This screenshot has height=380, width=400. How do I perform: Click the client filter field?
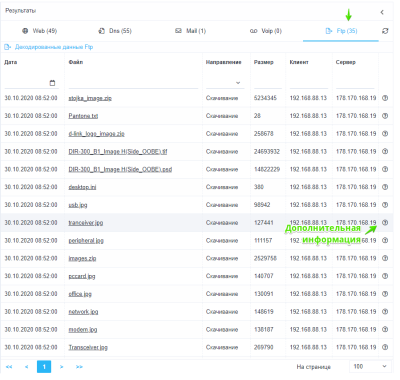tap(309, 83)
